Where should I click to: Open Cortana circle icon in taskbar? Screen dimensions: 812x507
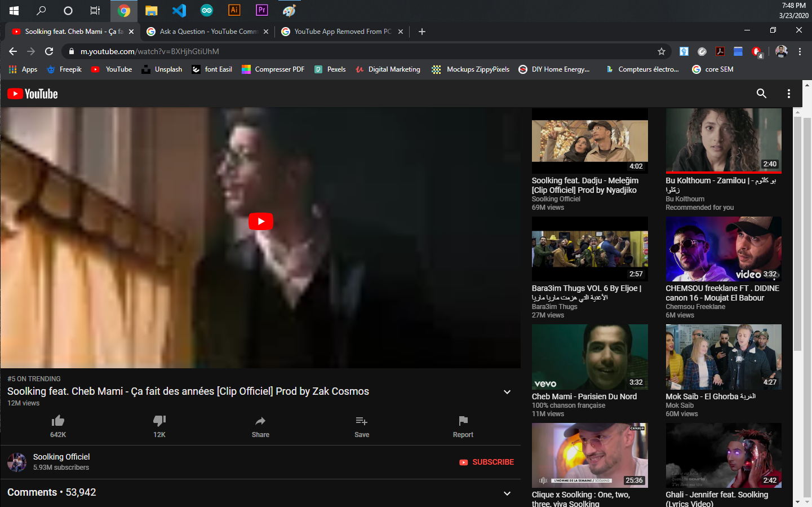pyautogui.click(x=68, y=11)
